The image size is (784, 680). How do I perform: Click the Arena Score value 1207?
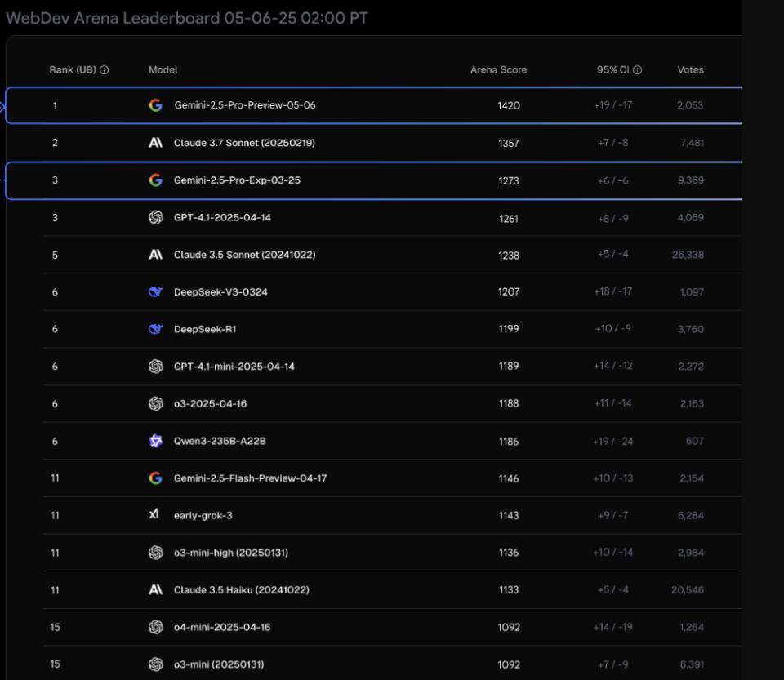coord(509,291)
